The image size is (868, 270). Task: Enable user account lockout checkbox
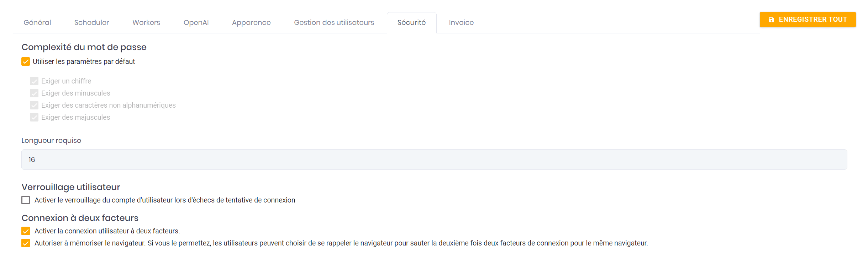pos(26,200)
